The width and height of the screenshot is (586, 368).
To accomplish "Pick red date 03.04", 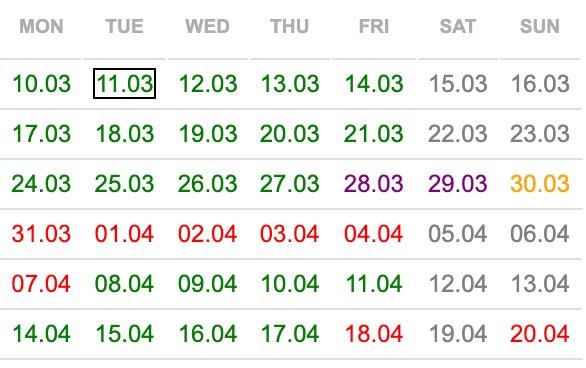I will [290, 234].
